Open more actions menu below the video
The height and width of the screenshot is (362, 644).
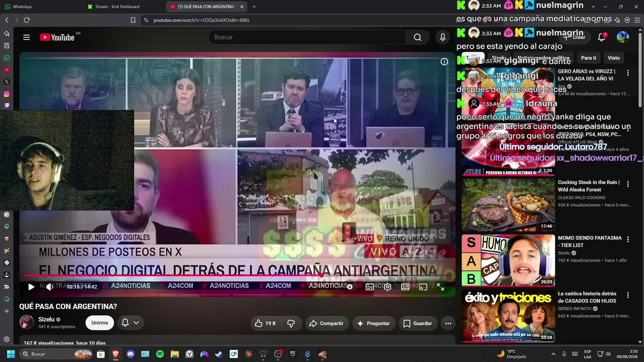pos(448,323)
